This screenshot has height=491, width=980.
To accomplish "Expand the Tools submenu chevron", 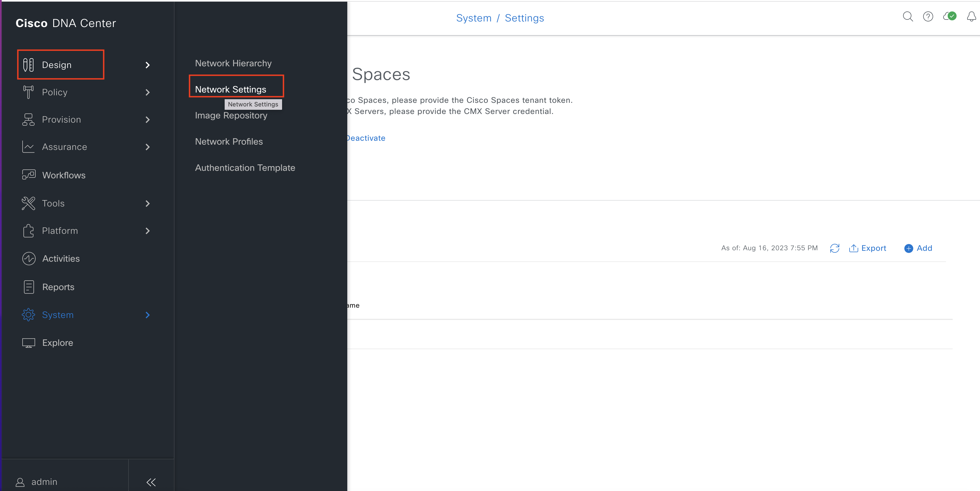I will point(148,203).
